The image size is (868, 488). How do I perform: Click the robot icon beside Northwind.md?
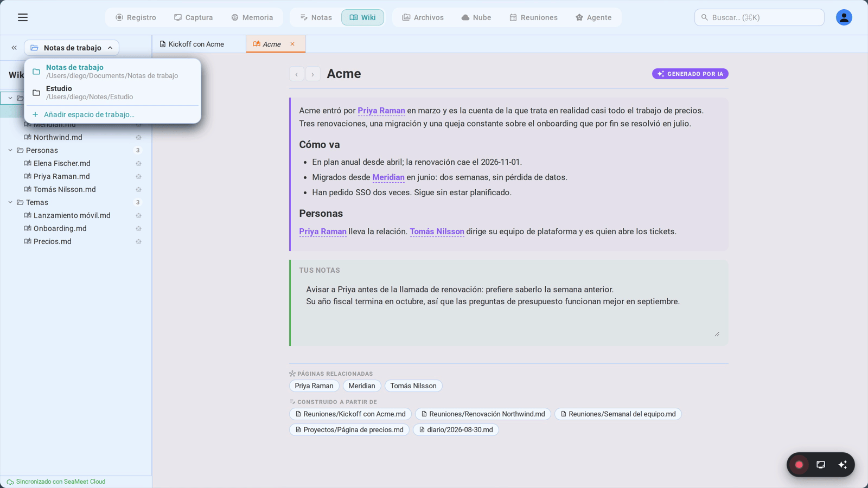138,138
